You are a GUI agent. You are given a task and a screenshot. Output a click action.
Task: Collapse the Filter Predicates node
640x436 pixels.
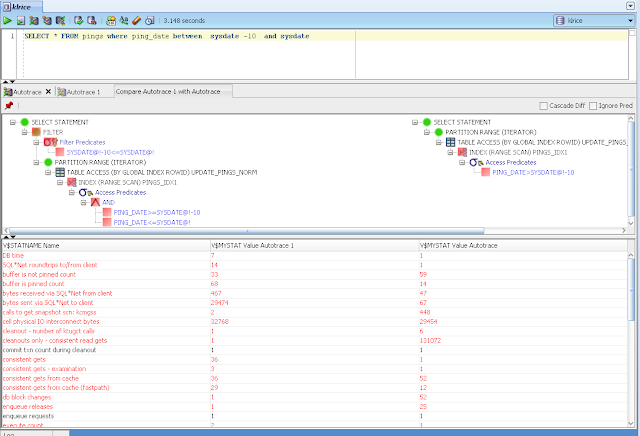[36, 142]
